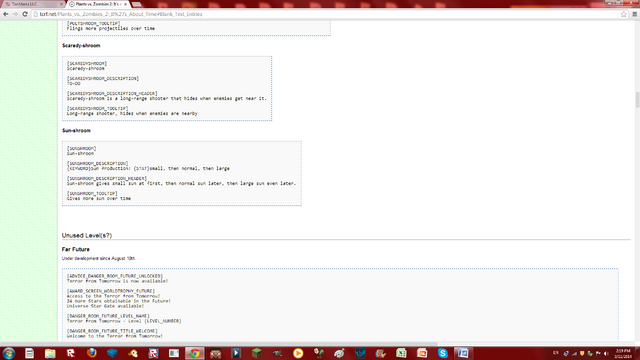Open Firefox from the taskbar

point(91,353)
